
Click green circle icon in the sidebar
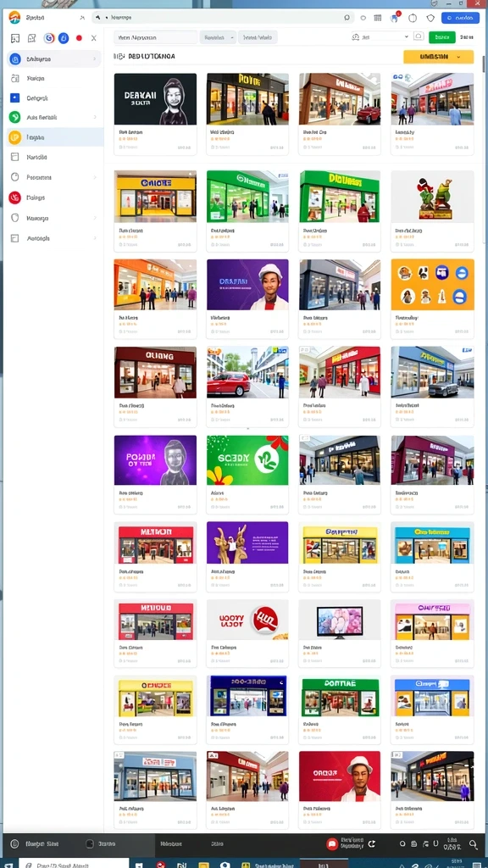pos(15,117)
